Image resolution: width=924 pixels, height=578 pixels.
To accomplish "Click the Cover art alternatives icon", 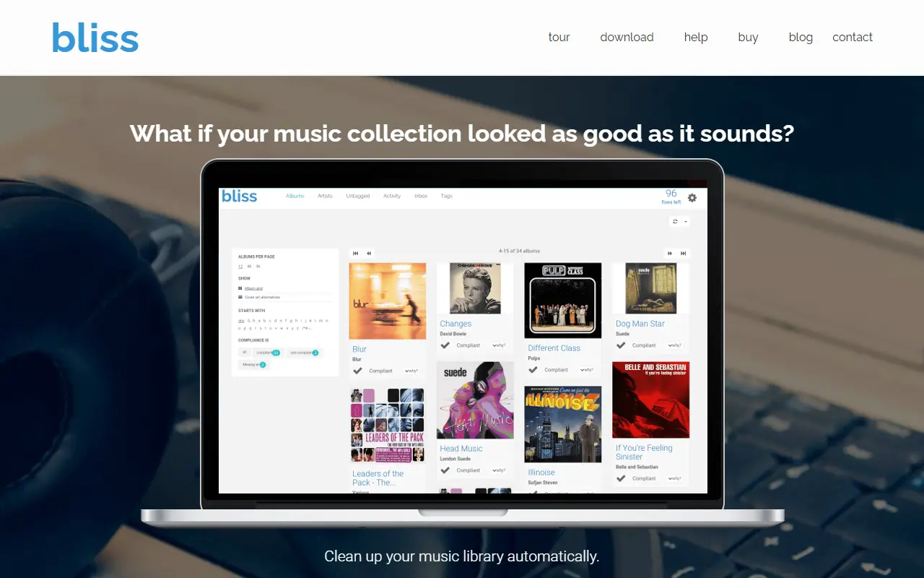I will tap(240, 297).
